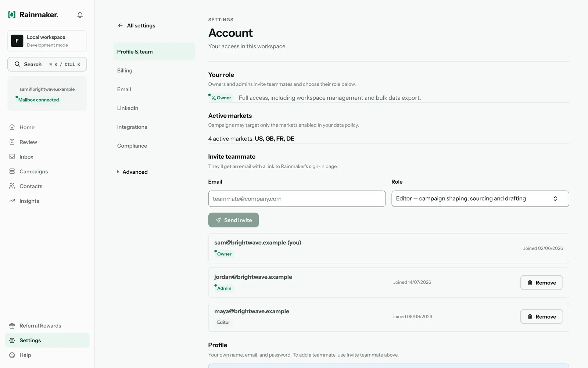Viewport: 588px width, 368px height.
Task: Click All settings back link
Action: coord(136,25)
